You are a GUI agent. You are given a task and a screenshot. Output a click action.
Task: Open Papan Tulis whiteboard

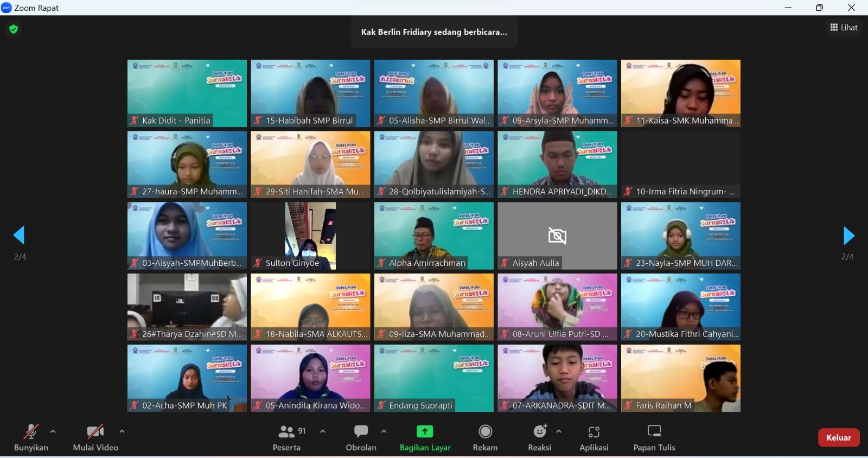tap(654, 437)
